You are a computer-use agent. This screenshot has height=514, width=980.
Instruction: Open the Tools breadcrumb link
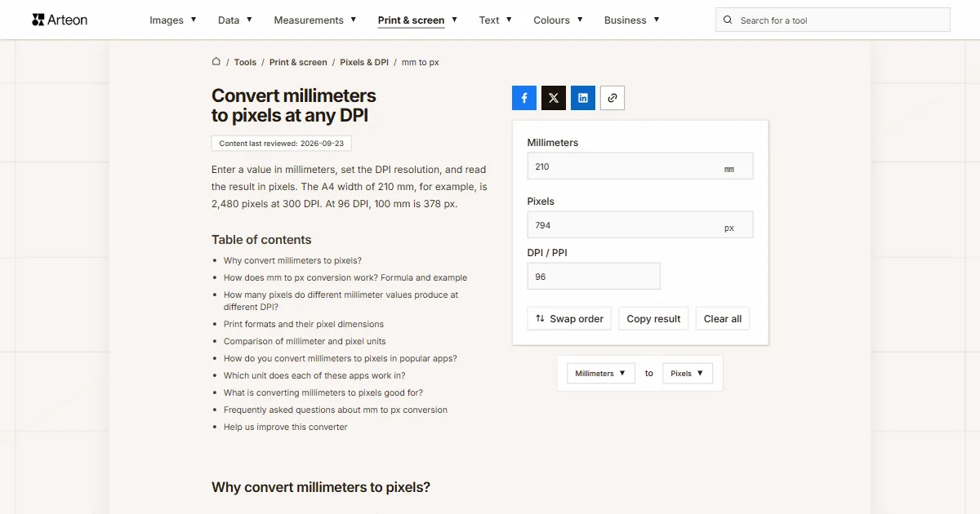[245, 62]
